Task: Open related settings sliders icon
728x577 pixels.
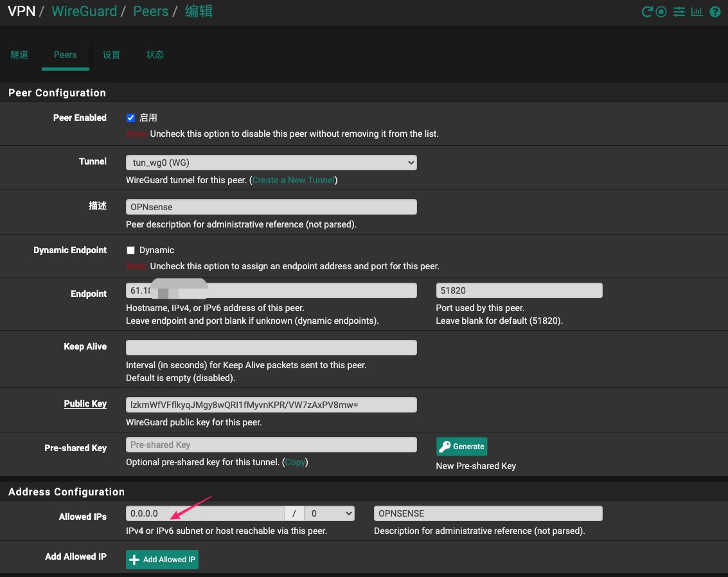Action: click(679, 12)
